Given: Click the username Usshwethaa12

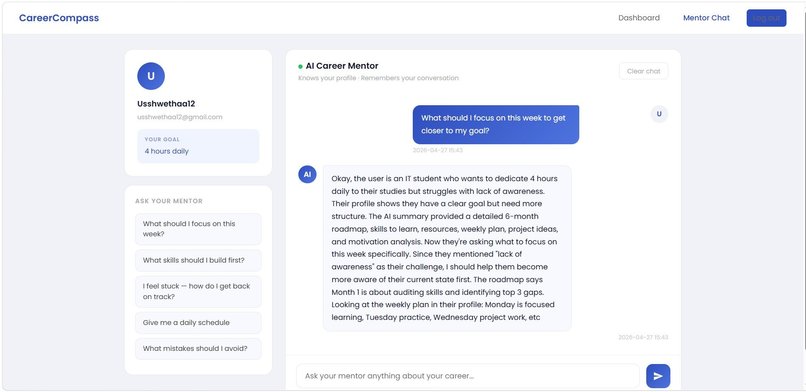Looking at the screenshot, I should pyautogui.click(x=166, y=104).
